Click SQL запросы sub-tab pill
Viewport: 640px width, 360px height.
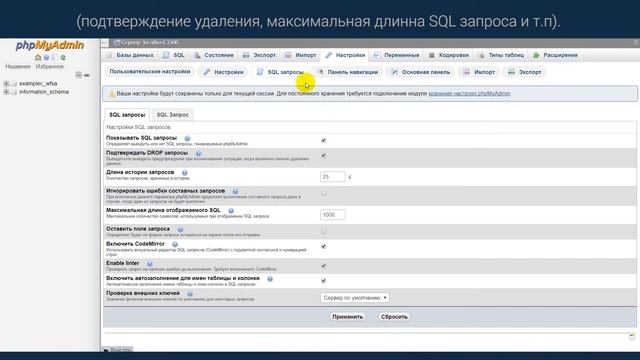pos(280,72)
